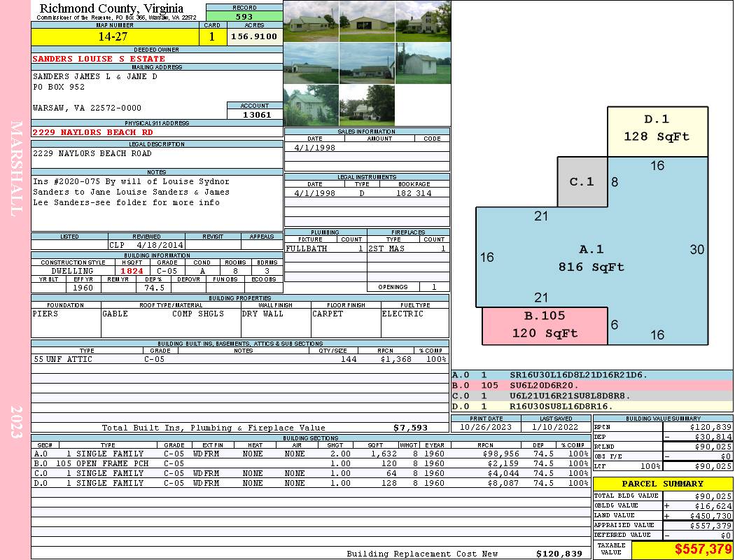Select the yellow Parcel Summary header
The width and height of the screenshot is (735, 560).
[x=662, y=484]
